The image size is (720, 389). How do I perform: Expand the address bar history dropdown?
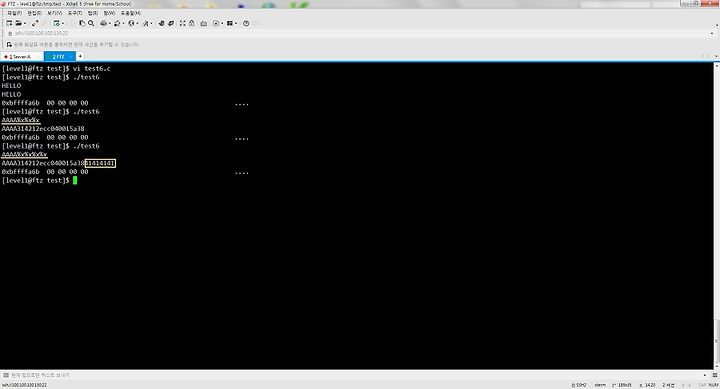pyautogui.click(x=712, y=33)
